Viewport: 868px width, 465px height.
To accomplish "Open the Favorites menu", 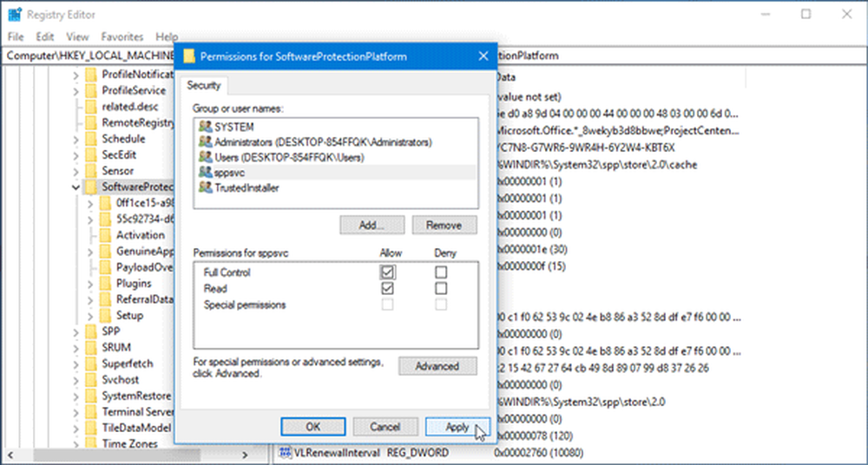I will coord(122,37).
